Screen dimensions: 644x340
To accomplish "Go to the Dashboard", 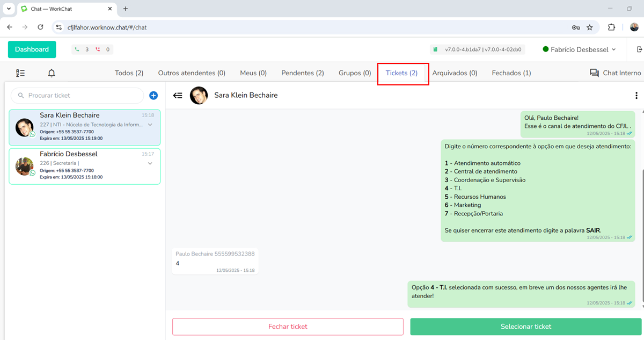I will tap(32, 49).
